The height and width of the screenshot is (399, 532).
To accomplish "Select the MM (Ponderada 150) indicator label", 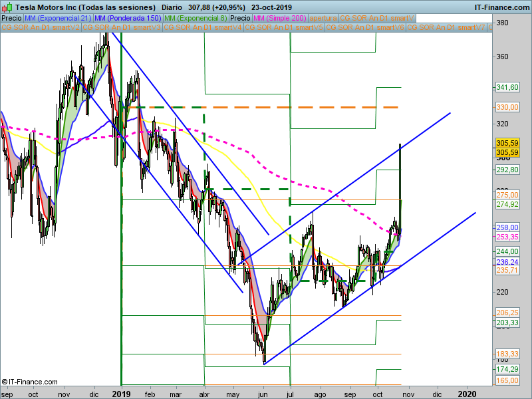I will (x=128, y=18).
